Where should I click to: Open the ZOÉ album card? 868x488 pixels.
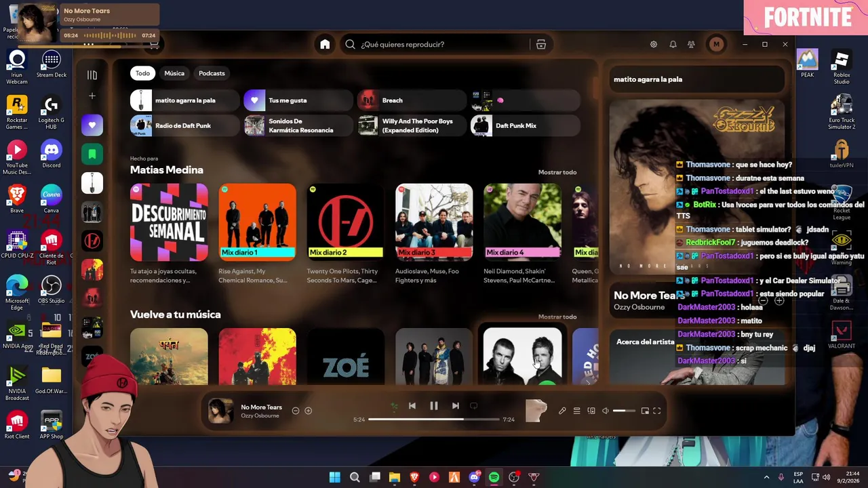346,357
